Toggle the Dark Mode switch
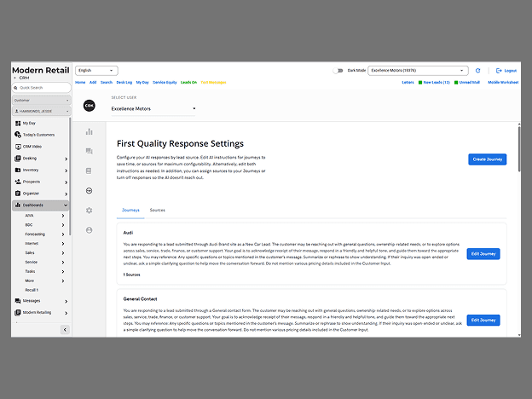The width and height of the screenshot is (532, 399). (338, 71)
